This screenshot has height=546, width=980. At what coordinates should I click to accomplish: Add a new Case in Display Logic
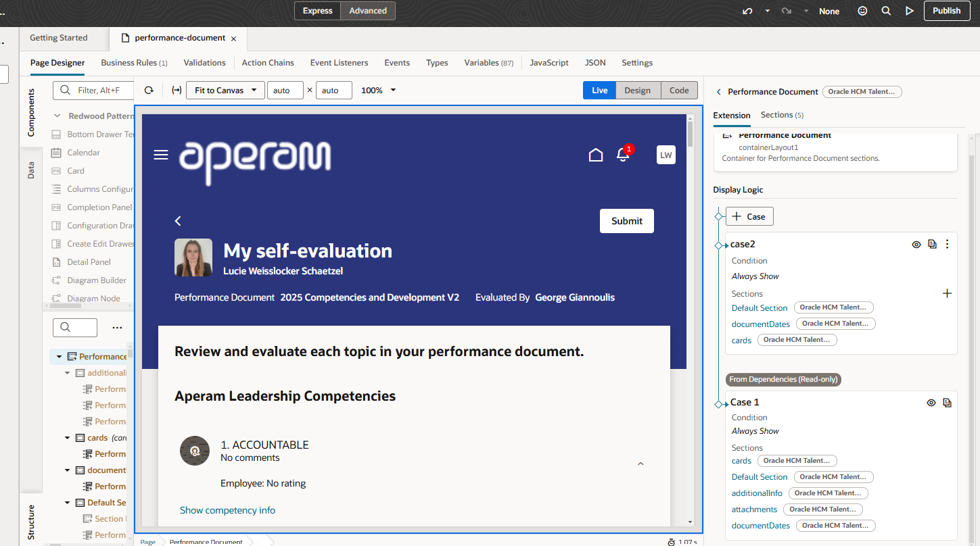coord(749,217)
